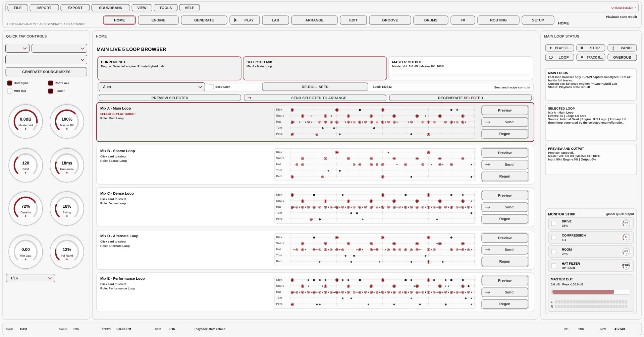Click the Send arrow for Mix B
This screenshot has width=644, height=337.
pos(488,164)
